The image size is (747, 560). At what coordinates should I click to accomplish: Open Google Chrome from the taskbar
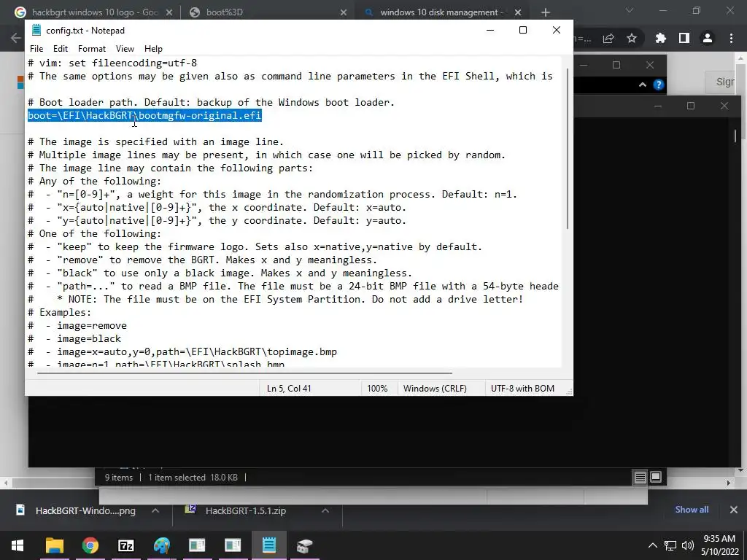90,545
